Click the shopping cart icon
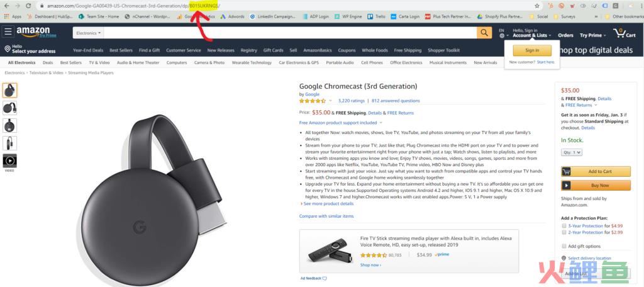The image size is (644, 287). (x=618, y=33)
